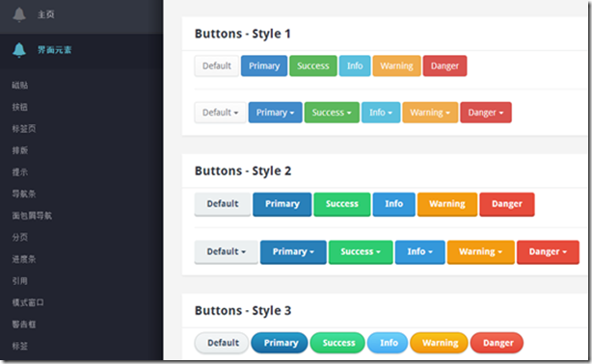
Task: Navigate to 标签页 in the sidebar
Action: [x=24, y=129]
